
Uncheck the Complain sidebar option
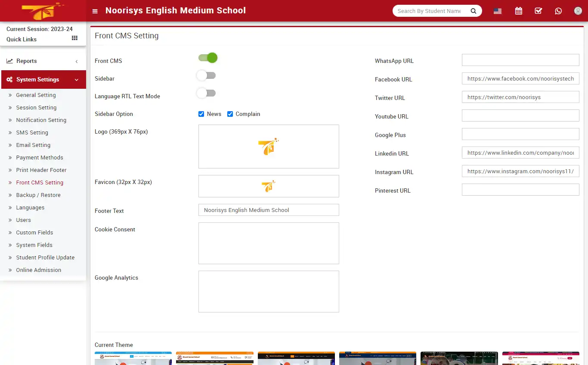click(230, 114)
